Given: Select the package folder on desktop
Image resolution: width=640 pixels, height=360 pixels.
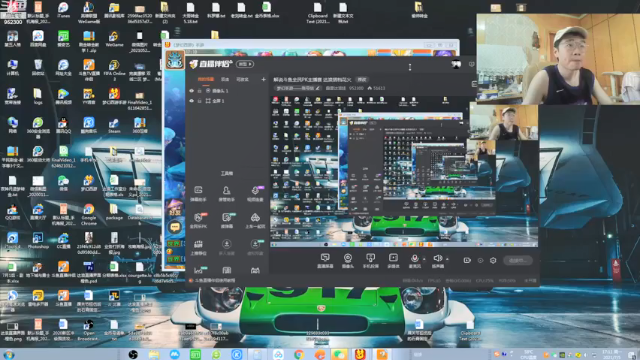Looking at the screenshot, I should pos(114,212).
